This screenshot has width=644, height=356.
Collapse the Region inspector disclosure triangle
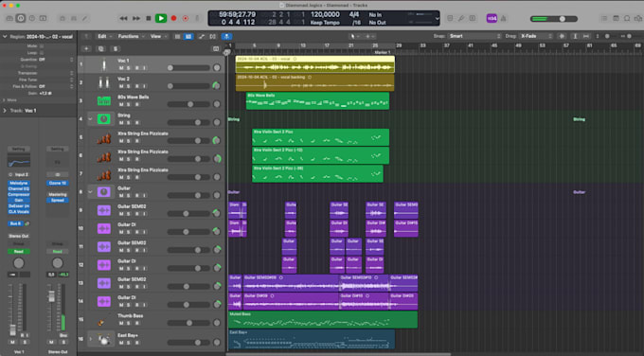pos(5,37)
